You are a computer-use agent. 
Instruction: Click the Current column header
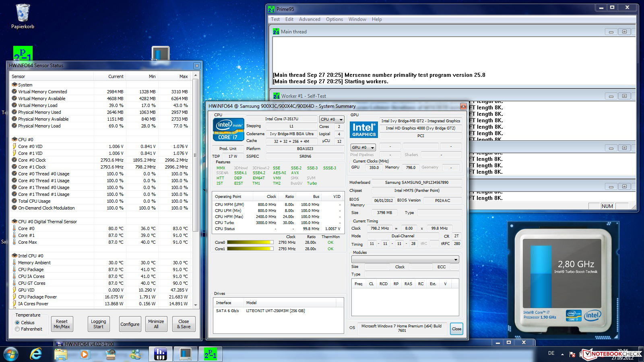click(110, 76)
